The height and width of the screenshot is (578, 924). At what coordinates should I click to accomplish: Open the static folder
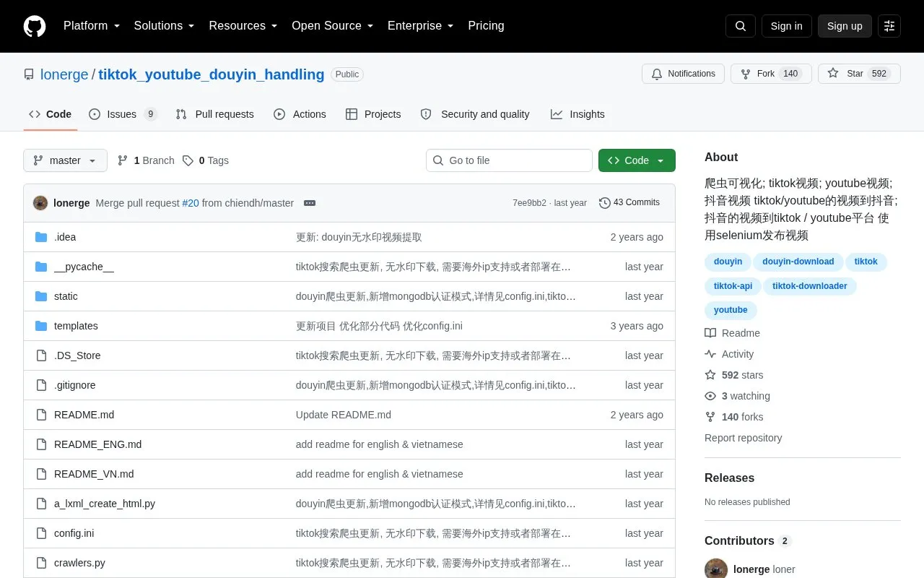pyautogui.click(x=66, y=296)
